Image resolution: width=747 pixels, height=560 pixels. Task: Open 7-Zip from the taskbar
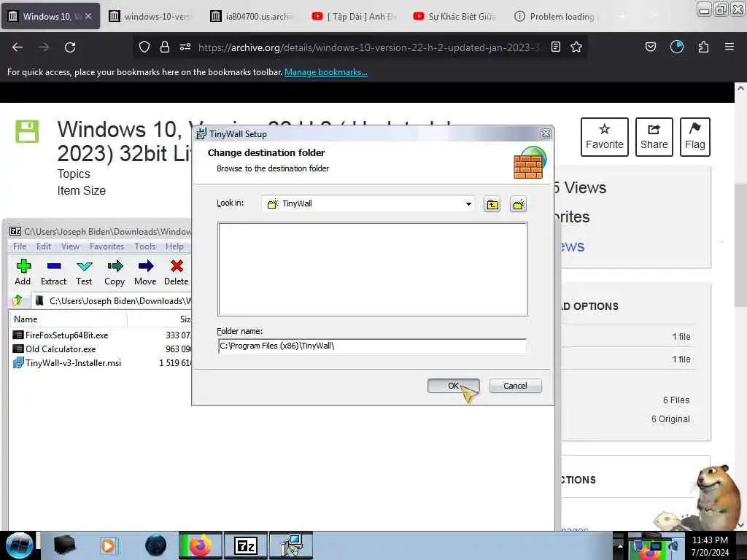(x=246, y=545)
